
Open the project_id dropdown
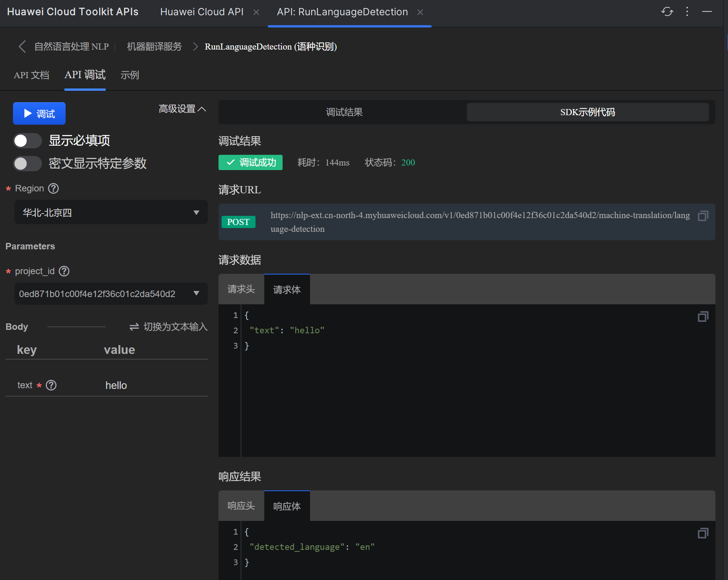click(111, 294)
